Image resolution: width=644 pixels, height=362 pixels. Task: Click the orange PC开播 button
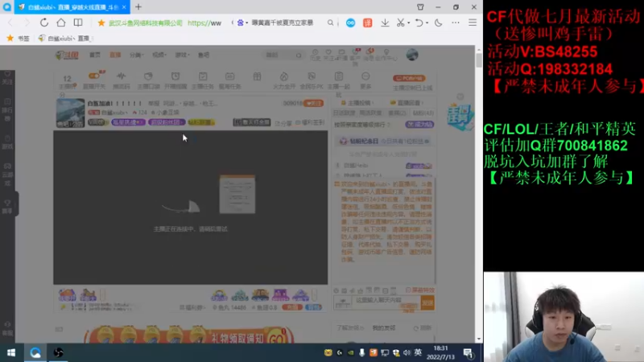[409, 78]
